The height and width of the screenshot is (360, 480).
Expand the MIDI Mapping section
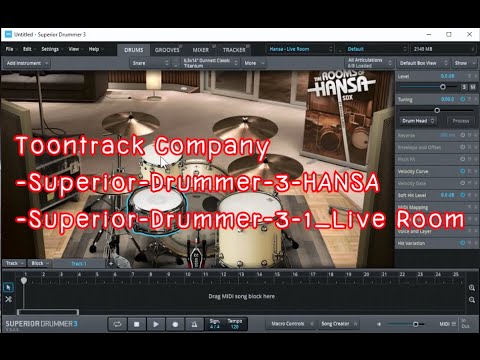coord(437,207)
